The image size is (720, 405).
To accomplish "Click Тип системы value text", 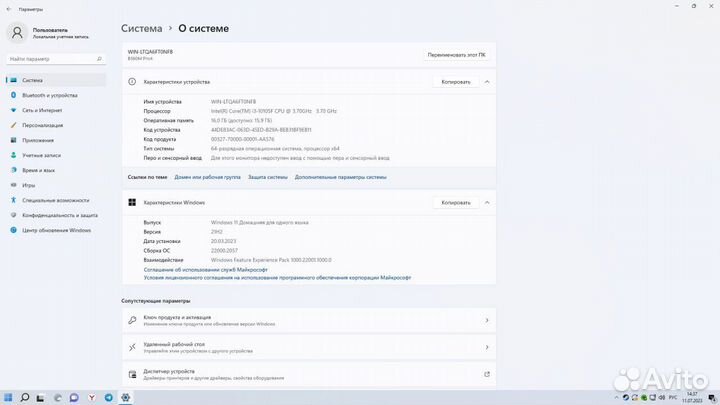I will [275, 148].
